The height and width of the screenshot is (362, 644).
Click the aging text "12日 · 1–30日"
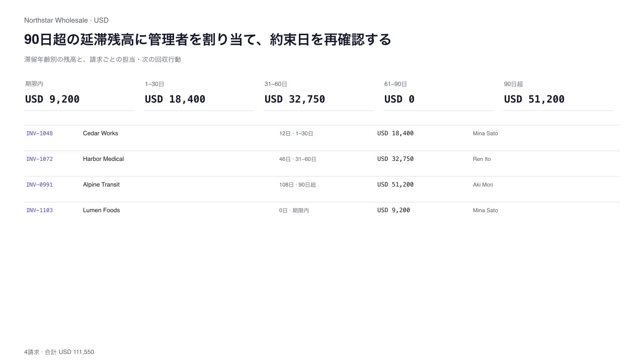(x=296, y=134)
